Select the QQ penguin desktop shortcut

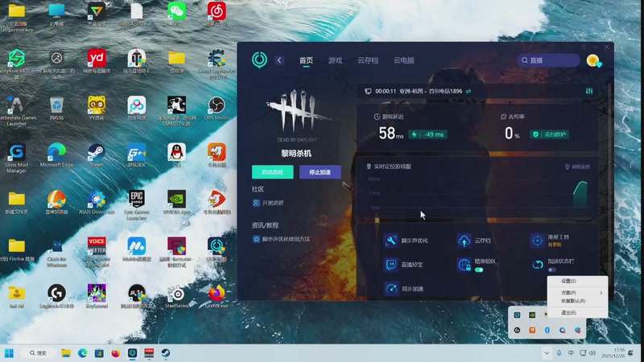pos(176,155)
